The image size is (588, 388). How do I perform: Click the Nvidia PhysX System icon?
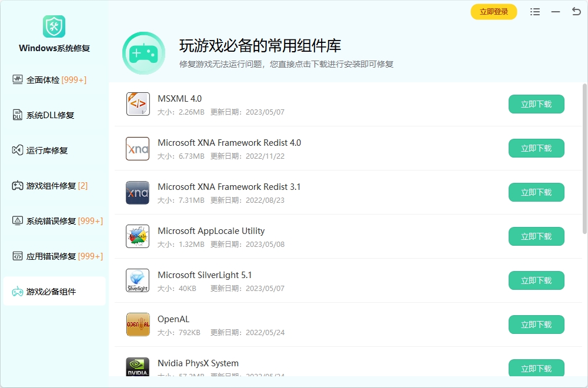point(138,367)
